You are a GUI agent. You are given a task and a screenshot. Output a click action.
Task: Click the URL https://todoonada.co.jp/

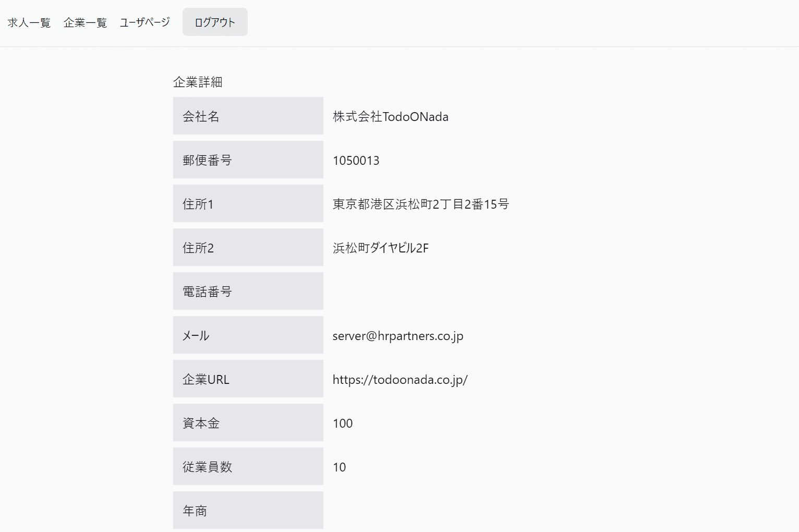pyautogui.click(x=399, y=379)
